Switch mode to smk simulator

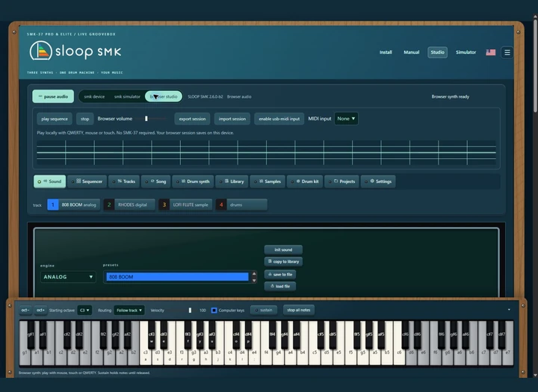point(127,97)
